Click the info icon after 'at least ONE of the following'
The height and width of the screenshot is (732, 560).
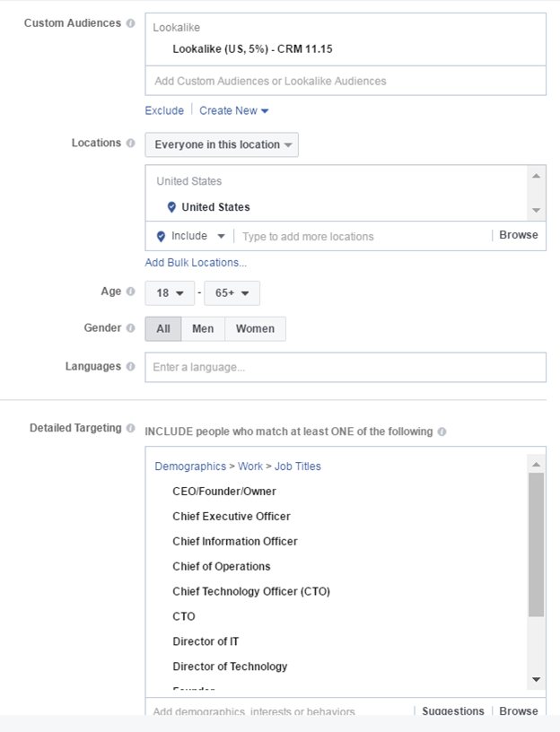coord(442,431)
